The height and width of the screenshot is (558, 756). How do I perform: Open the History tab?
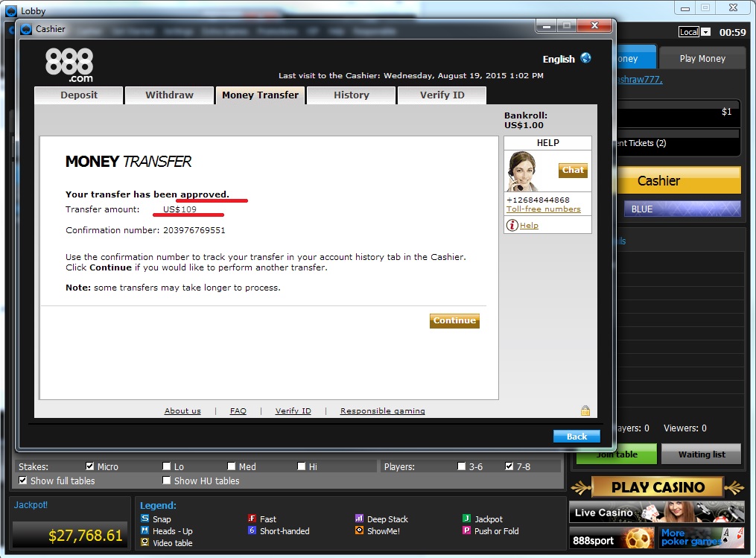pos(352,95)
